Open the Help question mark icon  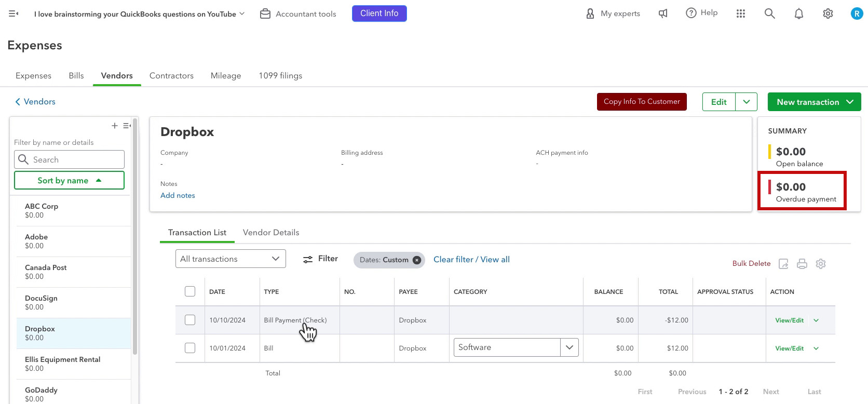(691, 13)
